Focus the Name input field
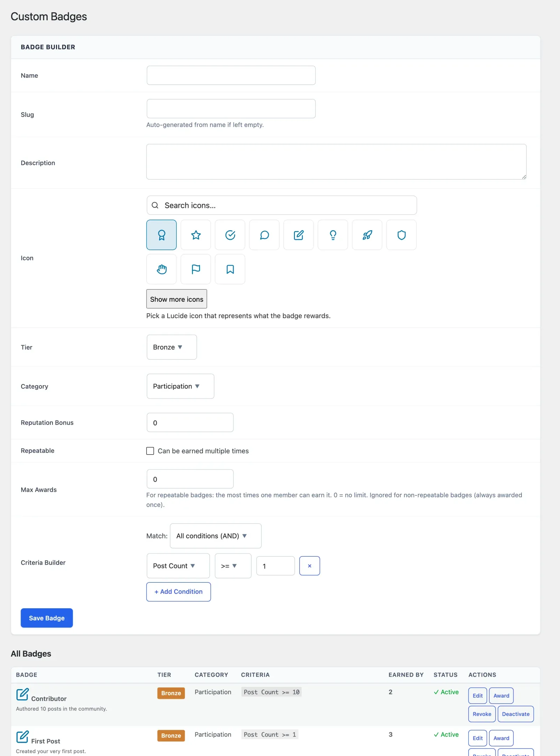The image size is (560, 756). [x=231, y=75]
